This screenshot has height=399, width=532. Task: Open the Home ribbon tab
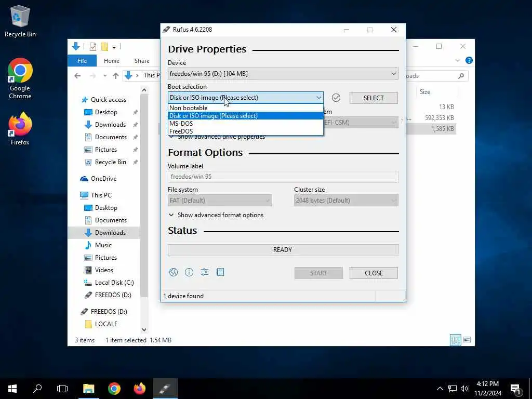112,61
